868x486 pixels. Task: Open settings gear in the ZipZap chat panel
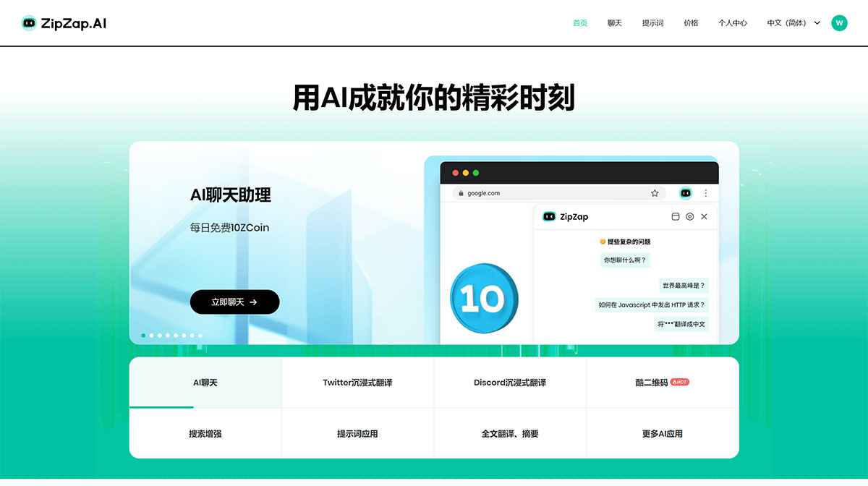[689, 216]
